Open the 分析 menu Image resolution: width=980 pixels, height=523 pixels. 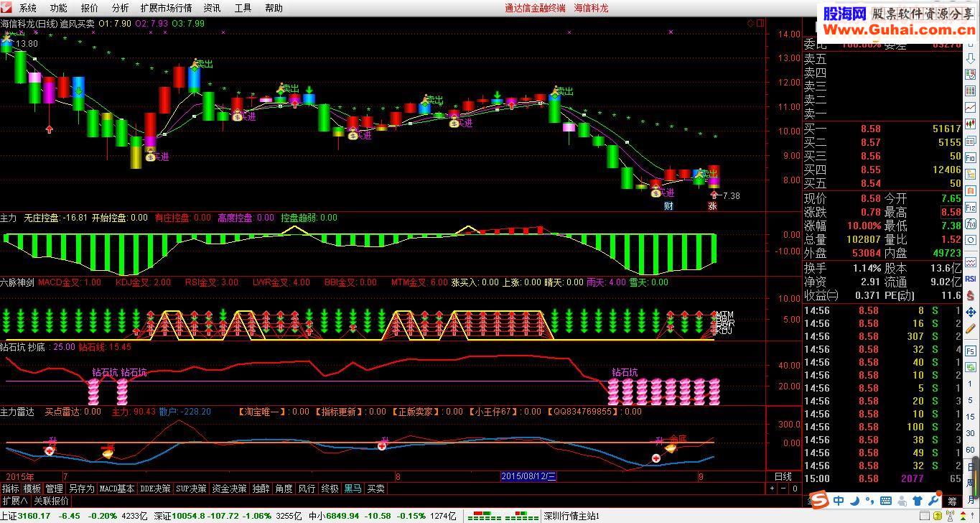click(x=121, y=8)
